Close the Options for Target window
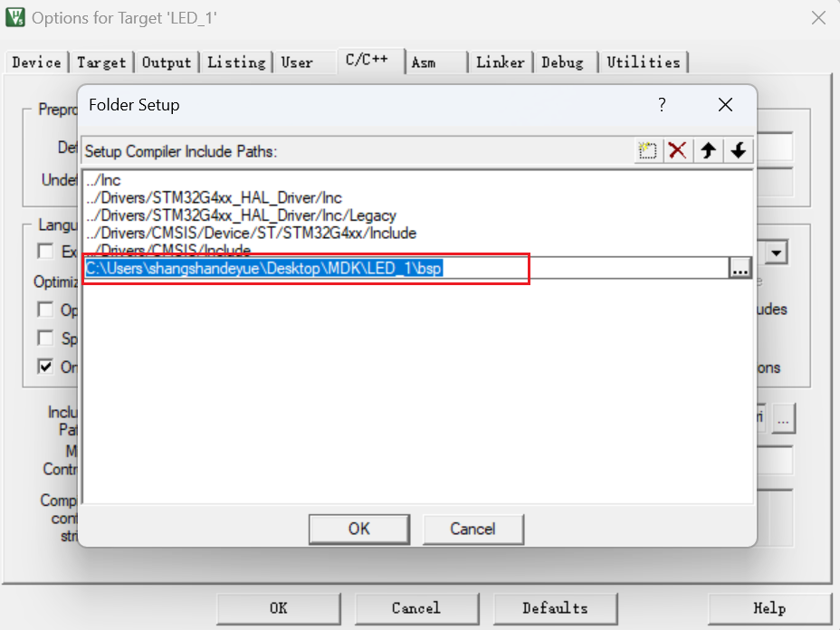The height and width of the screenshot is (630, 840). [x=818, y=18]
